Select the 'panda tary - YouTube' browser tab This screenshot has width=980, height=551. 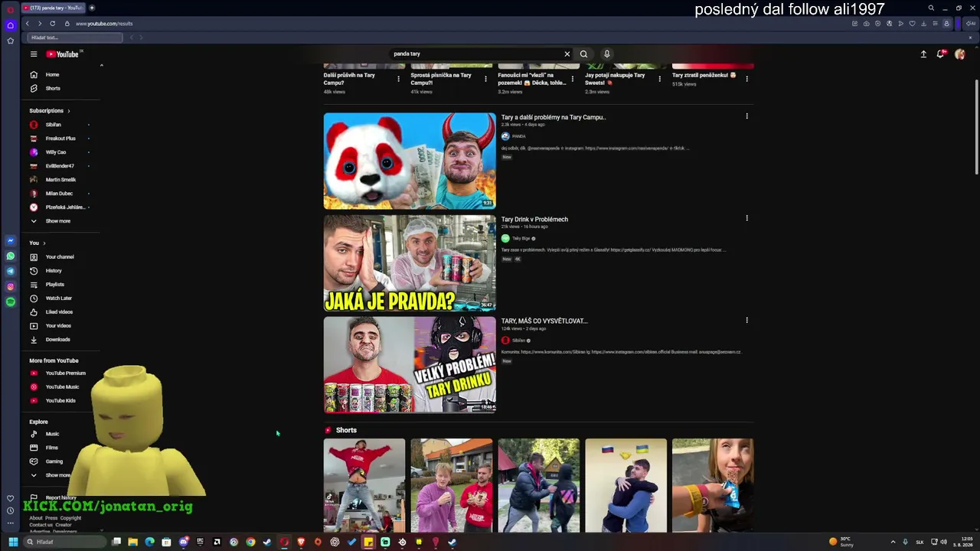click(x=54, y=8)
